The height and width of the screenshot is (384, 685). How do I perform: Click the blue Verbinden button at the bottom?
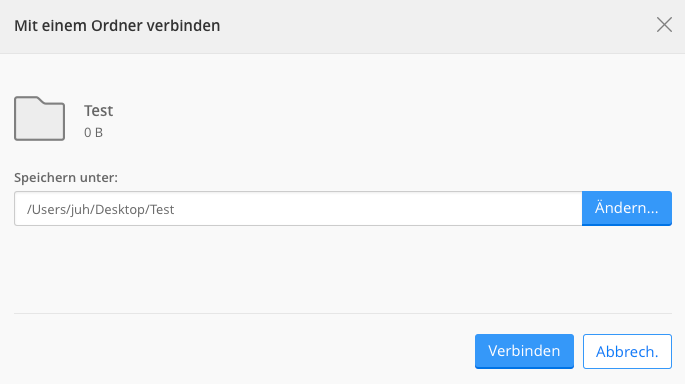(x=524, y=351)
